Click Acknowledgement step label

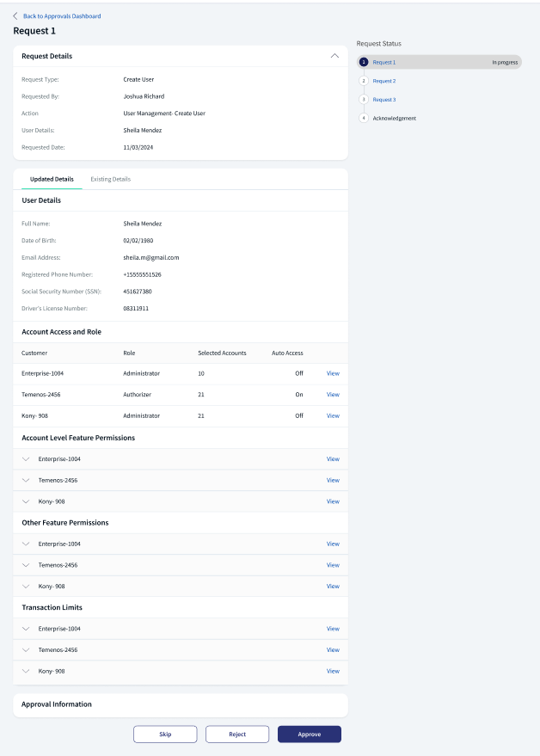pyautogui.click(x=394, y=118)
